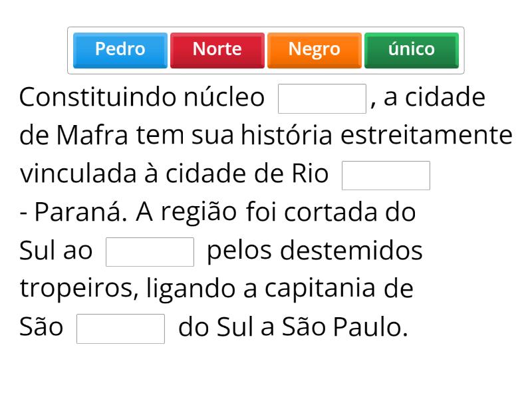Click the blank between "São" and "do Sul"
This screenshot has width=532, height=399.
click(120, 329)
